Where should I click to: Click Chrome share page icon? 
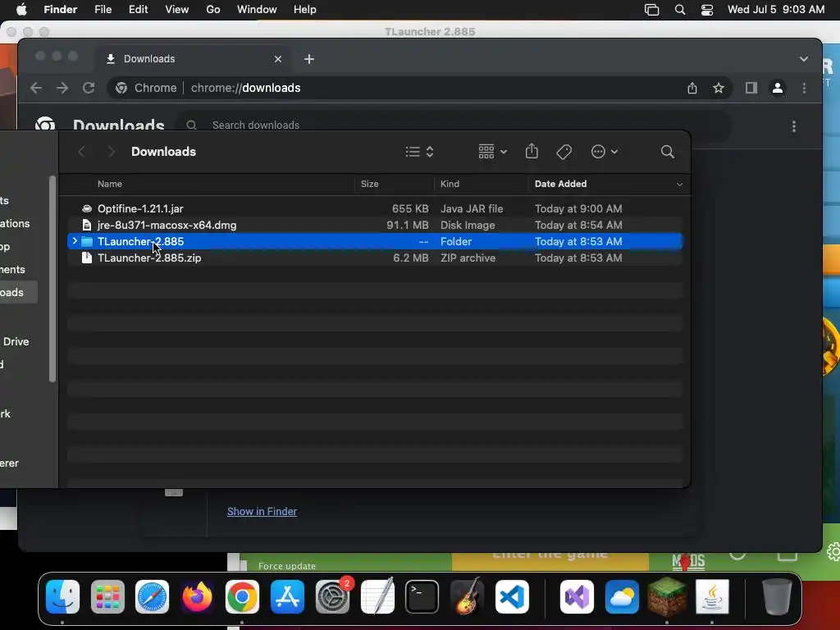click(692, 88)
